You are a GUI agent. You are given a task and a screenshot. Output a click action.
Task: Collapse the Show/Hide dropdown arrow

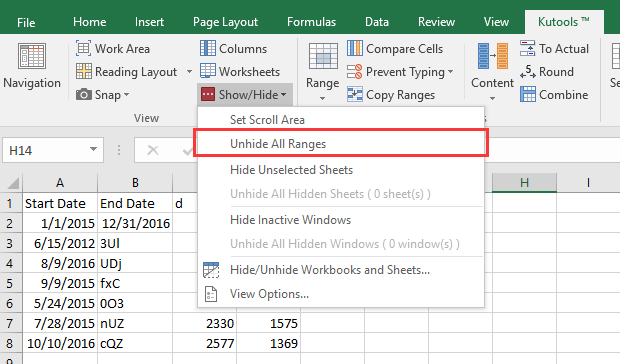[284, 95]
